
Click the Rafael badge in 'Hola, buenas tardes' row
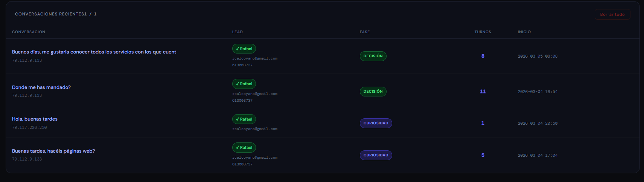click(x=244, y=119)
